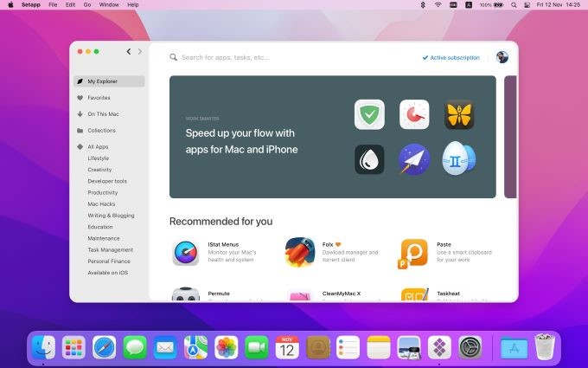Open the Ulysses butterfly app icon
Image resolution: width=588 pixels, height=368 pixels.
tap(459, 114)
